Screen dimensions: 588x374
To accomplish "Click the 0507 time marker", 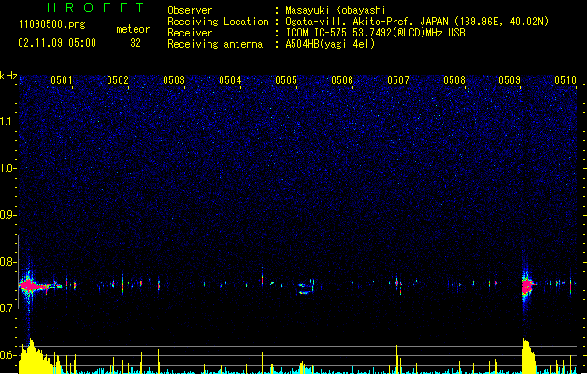I will coord(398,79).
